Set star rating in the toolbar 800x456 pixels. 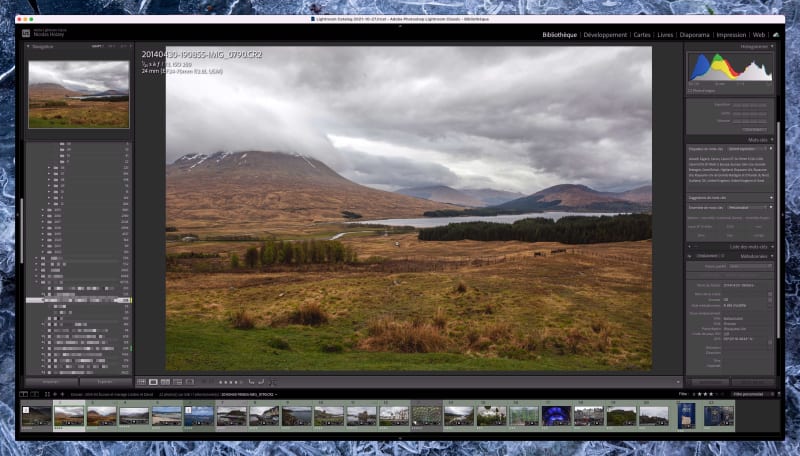click(230, 382)
